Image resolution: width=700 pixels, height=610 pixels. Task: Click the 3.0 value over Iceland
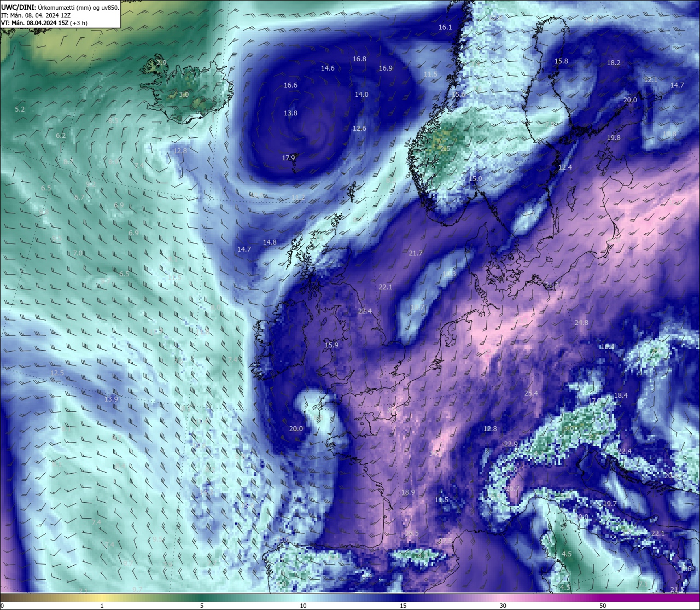point(184,95)
